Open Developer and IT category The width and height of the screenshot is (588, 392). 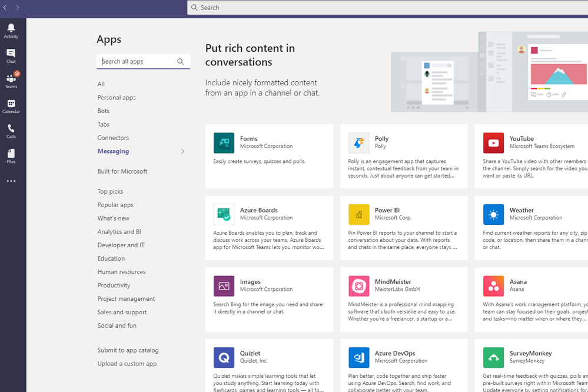121,245
